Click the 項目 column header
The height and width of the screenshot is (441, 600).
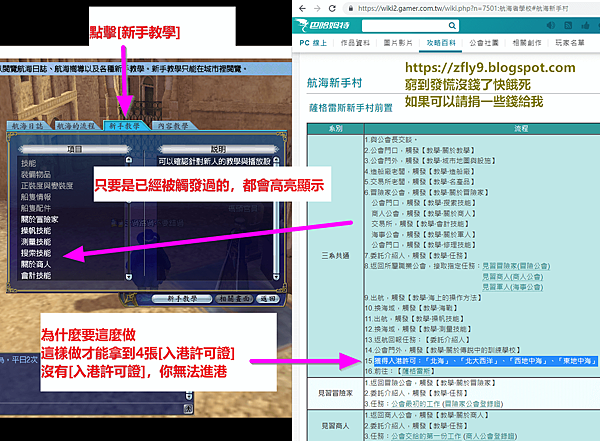click(75, 149)
